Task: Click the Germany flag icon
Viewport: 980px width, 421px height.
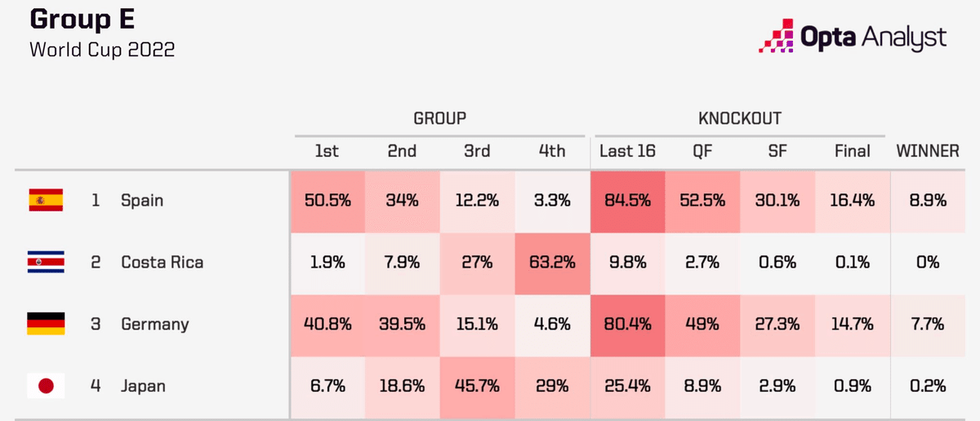Action: pos(47,324)
